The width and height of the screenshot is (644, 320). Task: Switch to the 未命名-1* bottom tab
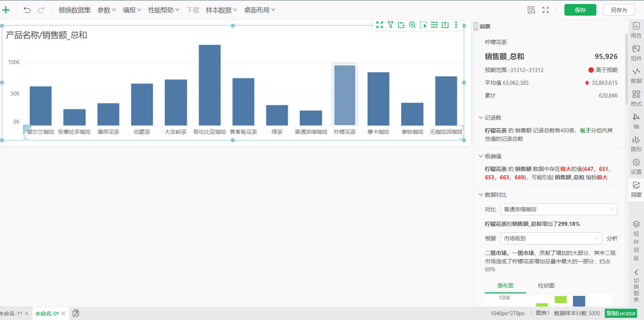click(11, 313)
